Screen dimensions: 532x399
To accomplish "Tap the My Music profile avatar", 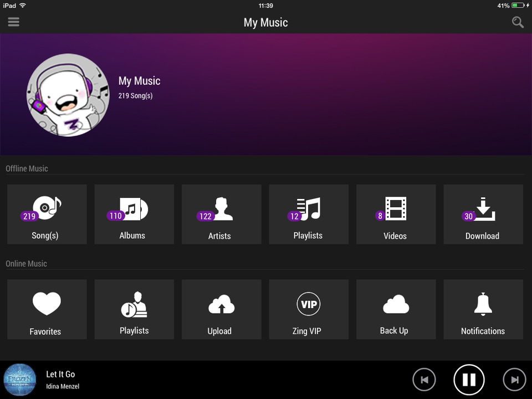I will point(68,95).
